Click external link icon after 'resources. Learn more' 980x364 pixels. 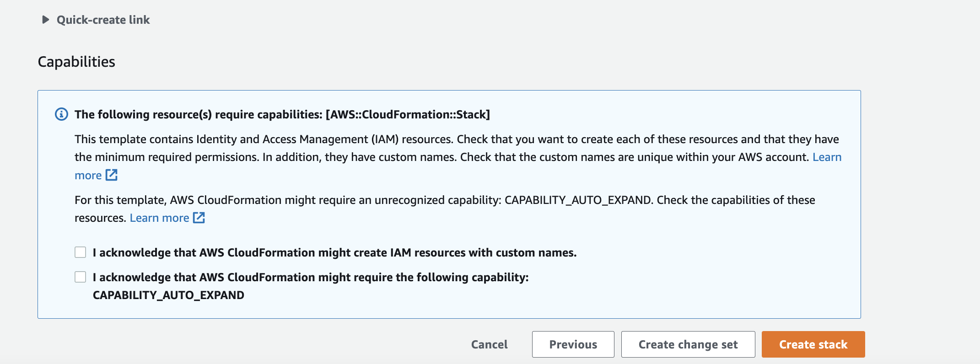(x=199, y=218)
